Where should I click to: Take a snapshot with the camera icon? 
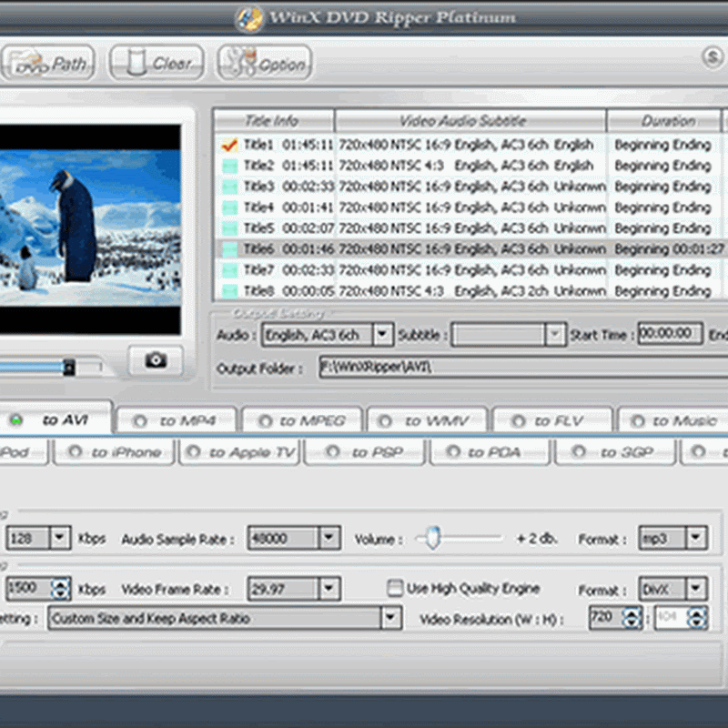tap(157, 360)
